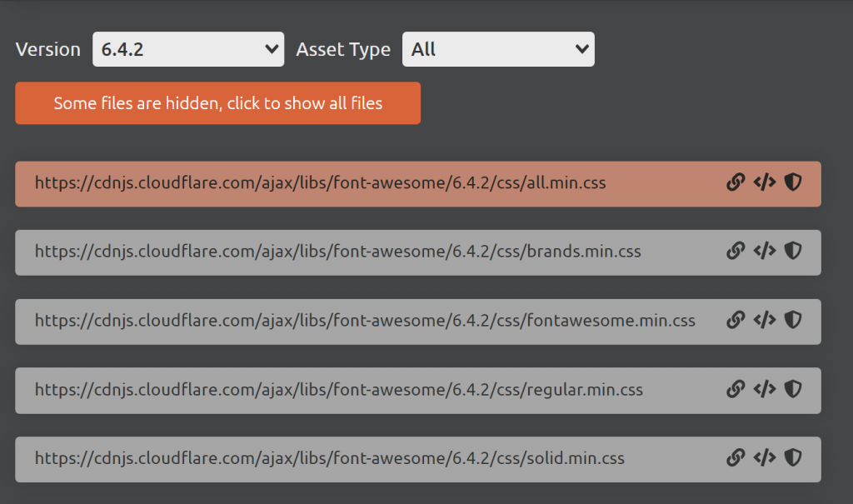The width and height of the screenshot is (853, 504).
Task: Copy SRI shield icon for regular.min.css
Action: 793,389
